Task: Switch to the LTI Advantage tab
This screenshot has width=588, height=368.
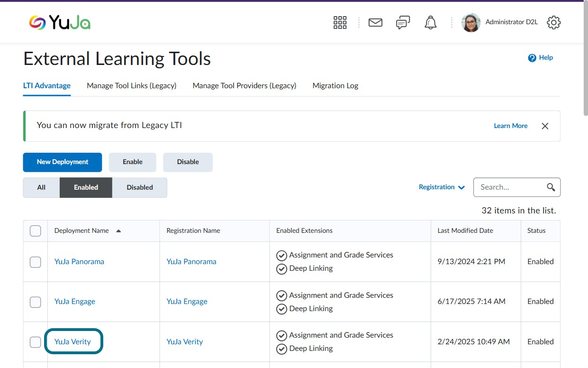Action: (x=47, y=86)
